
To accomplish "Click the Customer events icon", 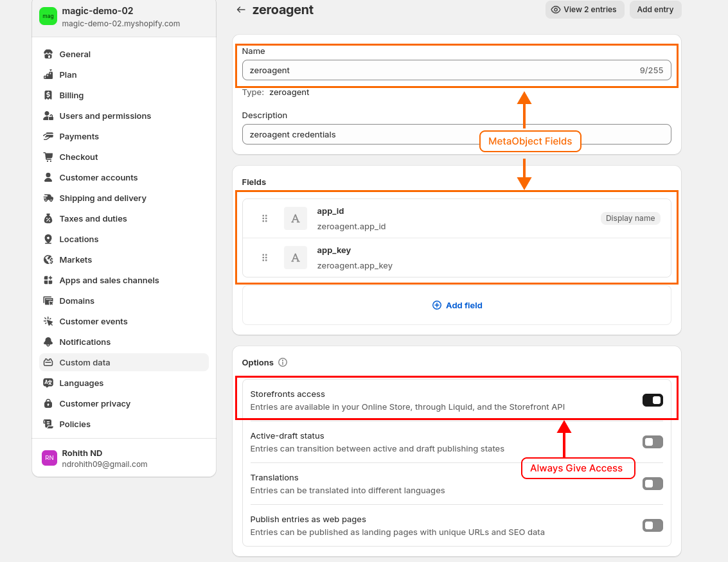I will click(x=48, y=321).
